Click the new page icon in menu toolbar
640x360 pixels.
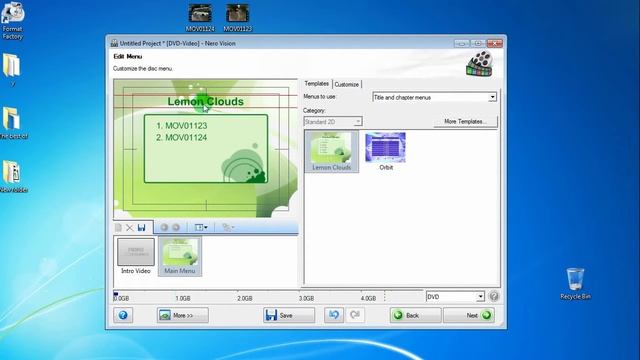118,227
